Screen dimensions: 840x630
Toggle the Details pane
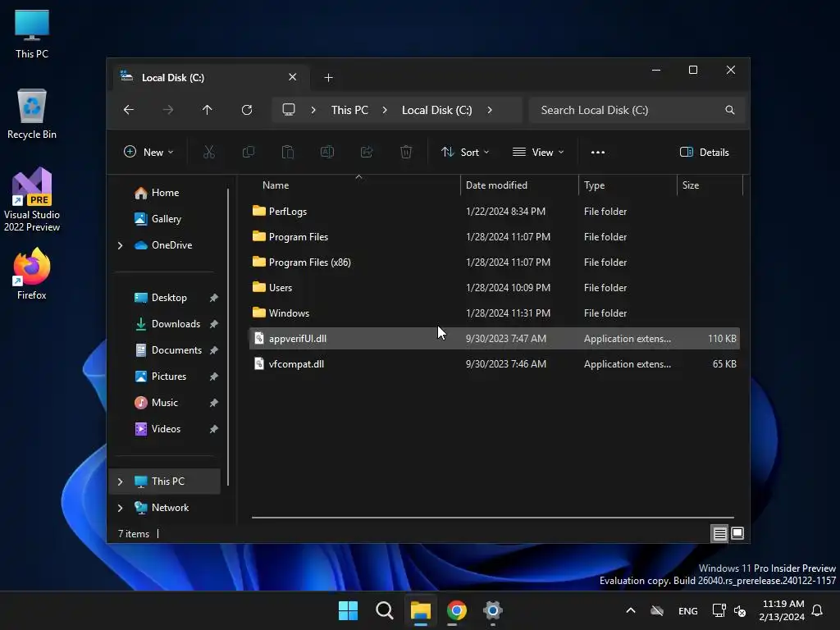pos(704,152)
